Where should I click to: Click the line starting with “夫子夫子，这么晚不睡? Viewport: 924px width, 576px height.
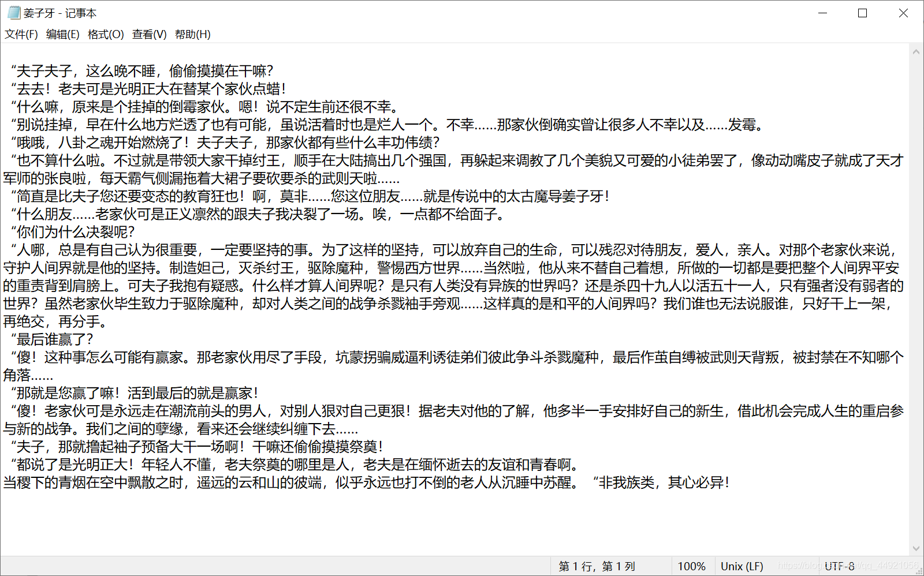click(x=142, y=71)
